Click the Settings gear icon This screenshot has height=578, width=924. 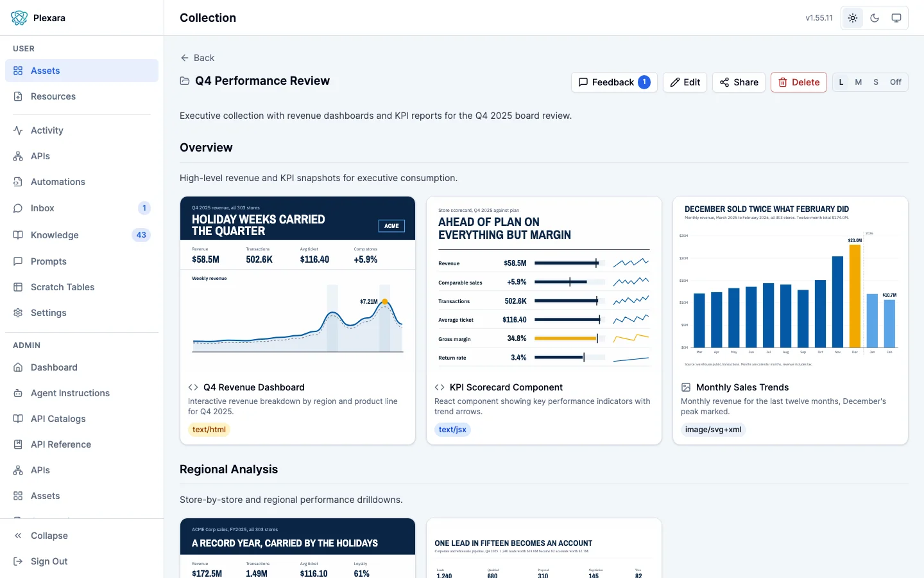click(18, 313)
